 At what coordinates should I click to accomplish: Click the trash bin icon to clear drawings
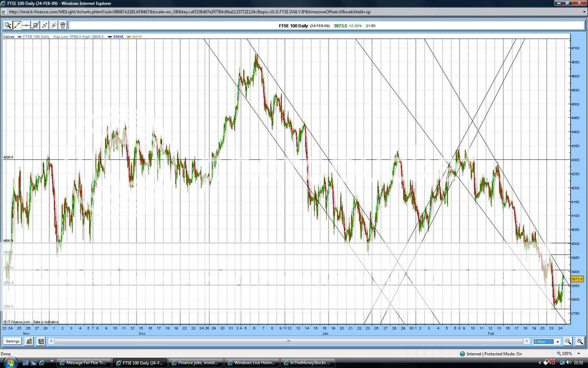(x=61, y=25)
